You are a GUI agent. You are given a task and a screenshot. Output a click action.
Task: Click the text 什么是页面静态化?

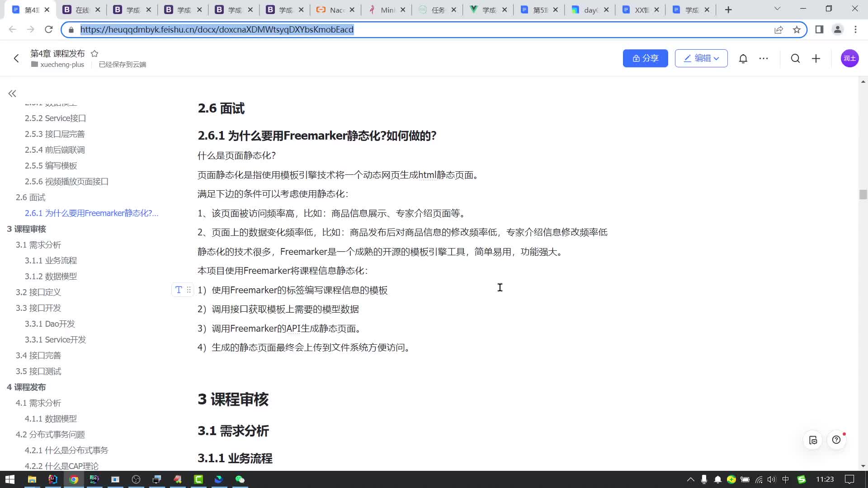[x=236, y=155]
